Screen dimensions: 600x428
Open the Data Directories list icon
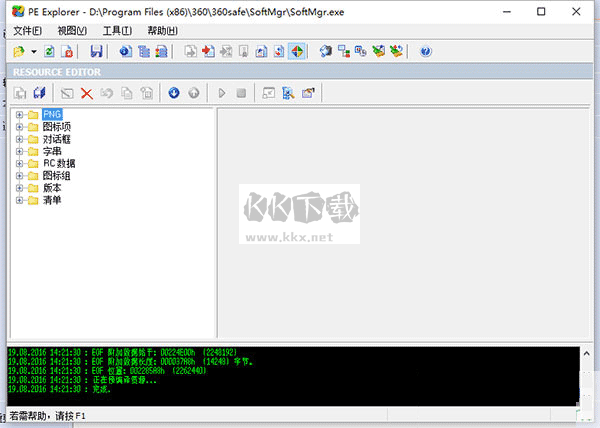point(144,51)
